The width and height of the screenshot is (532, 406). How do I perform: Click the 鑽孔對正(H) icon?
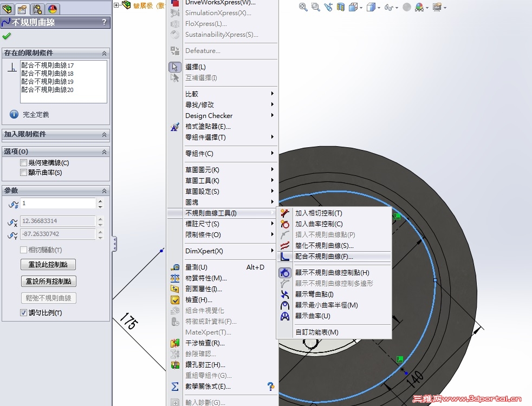[x=175, y=365]
